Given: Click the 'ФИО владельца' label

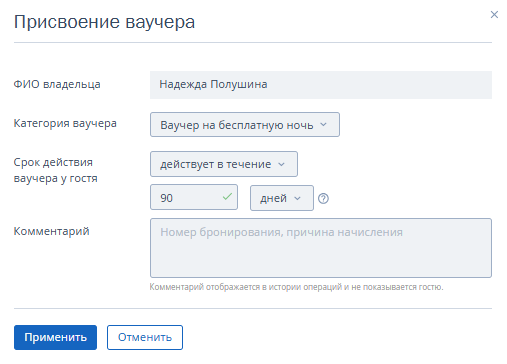Looking at the screenshot, I should [x=57, y=84].
